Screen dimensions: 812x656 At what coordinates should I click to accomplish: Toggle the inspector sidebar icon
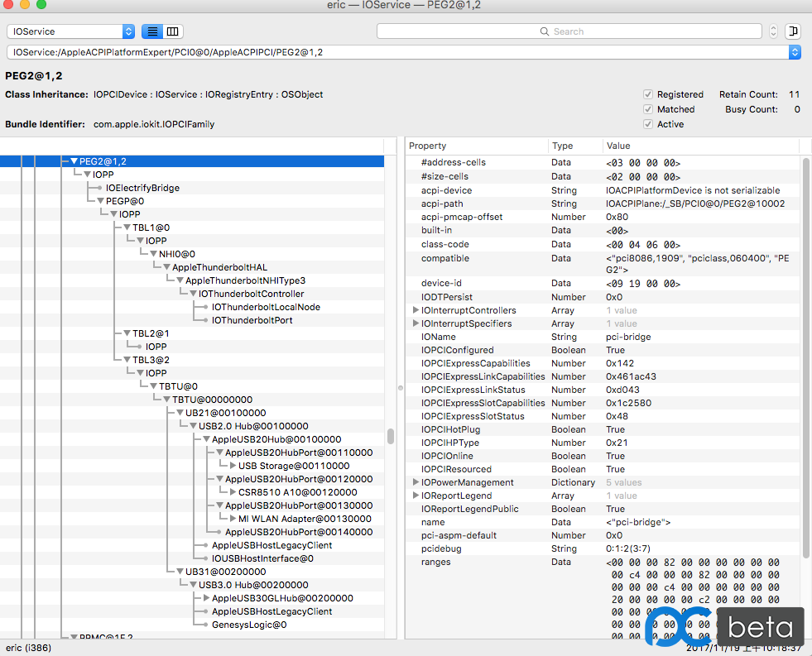tap(793, 31)
